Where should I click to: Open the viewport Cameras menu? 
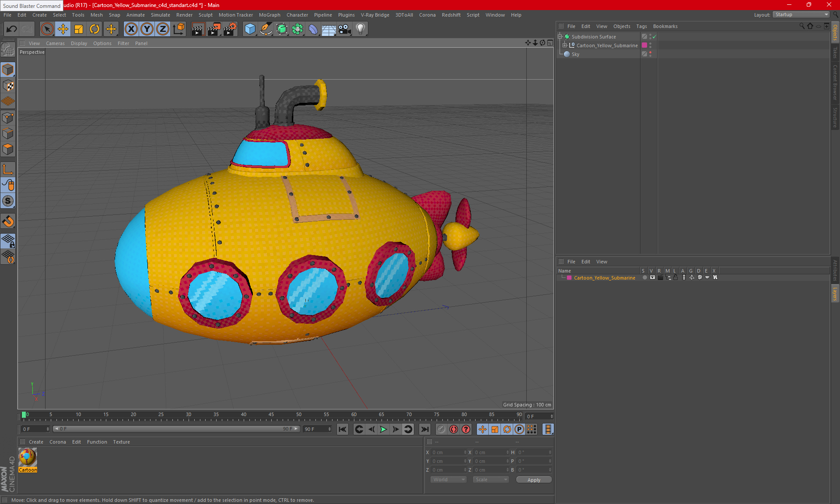point(55,43)
